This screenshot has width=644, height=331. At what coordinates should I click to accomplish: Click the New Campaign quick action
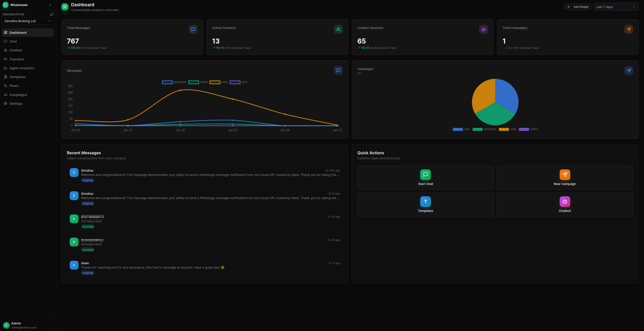click(564, 178)
